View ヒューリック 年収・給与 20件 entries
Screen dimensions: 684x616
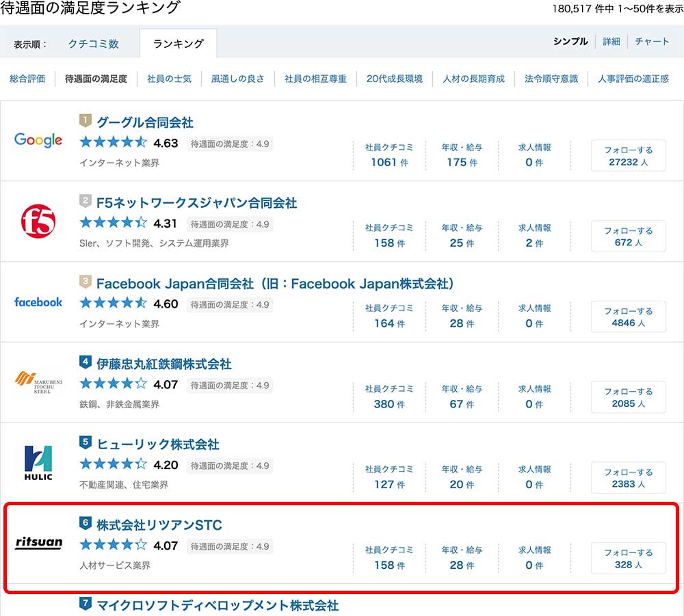462,478
